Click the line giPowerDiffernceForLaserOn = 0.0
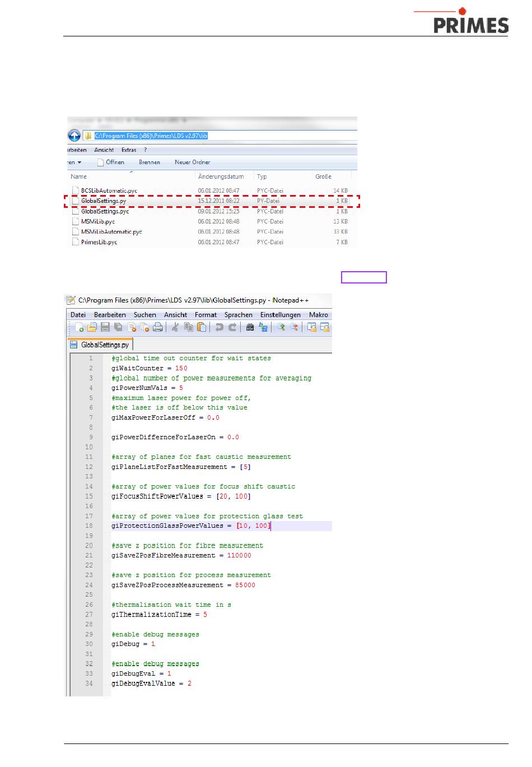532x767 pixels. click(175, 437)
